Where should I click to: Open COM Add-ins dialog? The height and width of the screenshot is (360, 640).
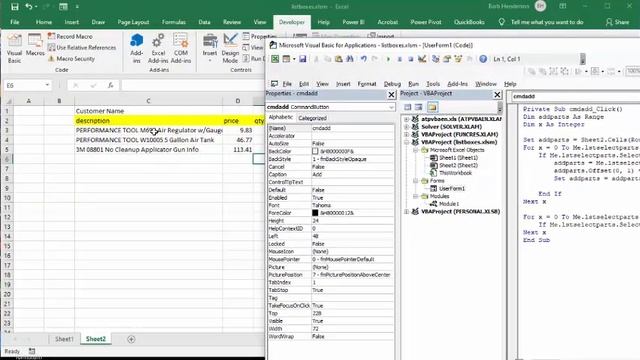coord(181,48)
